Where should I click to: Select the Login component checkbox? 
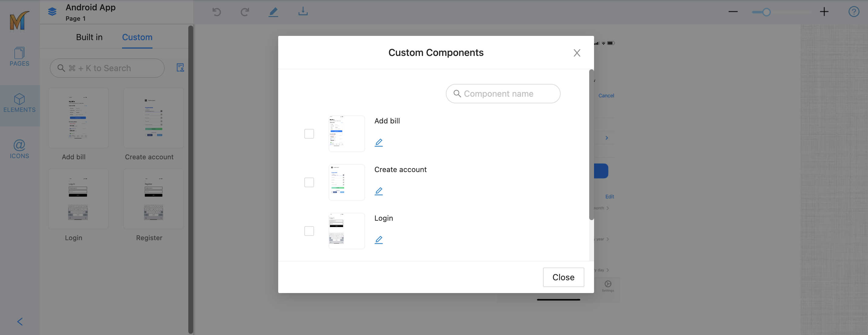(309, 231)
